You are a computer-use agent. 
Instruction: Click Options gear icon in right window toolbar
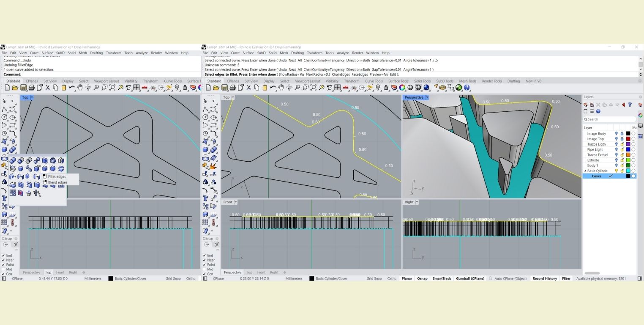[442, 88]
